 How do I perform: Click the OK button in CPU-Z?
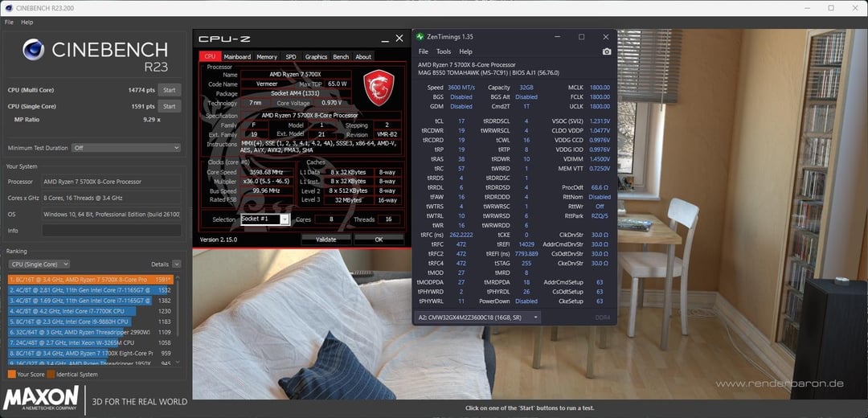379,240
